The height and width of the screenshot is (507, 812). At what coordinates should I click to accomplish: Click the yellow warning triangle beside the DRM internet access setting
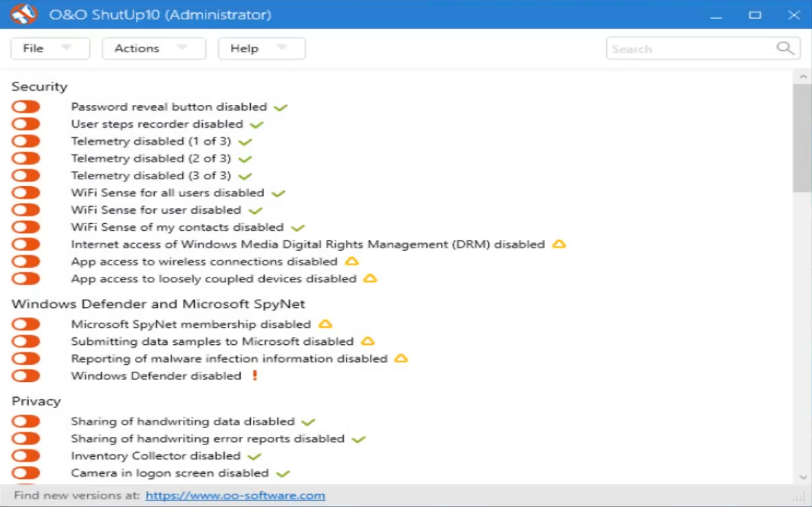559,244
